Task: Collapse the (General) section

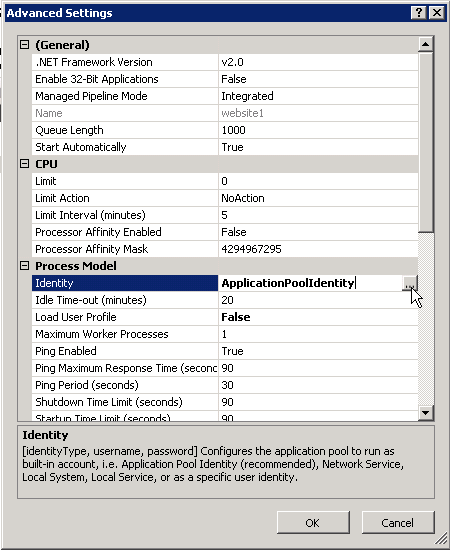Action: [24, 45]
